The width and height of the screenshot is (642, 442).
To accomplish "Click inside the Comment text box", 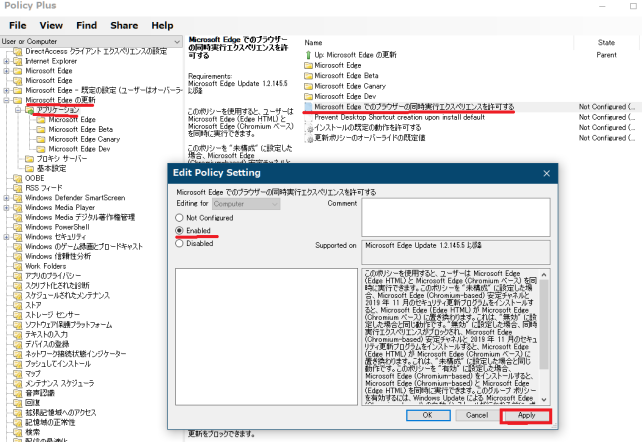I will [456, 217].
